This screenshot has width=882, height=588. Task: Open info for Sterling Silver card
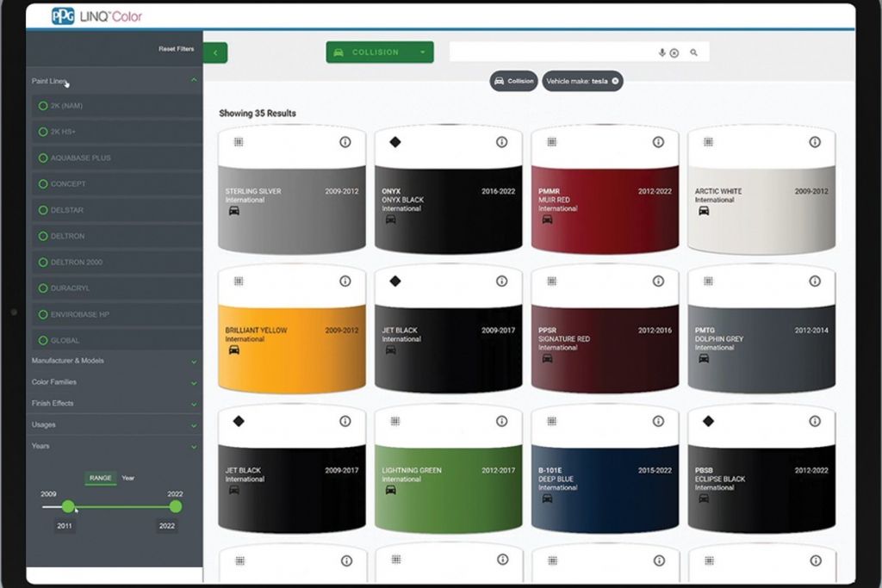[x=345, y=142]
